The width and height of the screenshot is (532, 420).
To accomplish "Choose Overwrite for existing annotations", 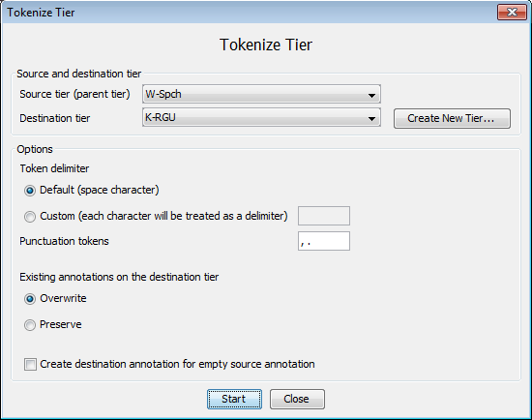I will pyautogui.click(x=30, y=299).
